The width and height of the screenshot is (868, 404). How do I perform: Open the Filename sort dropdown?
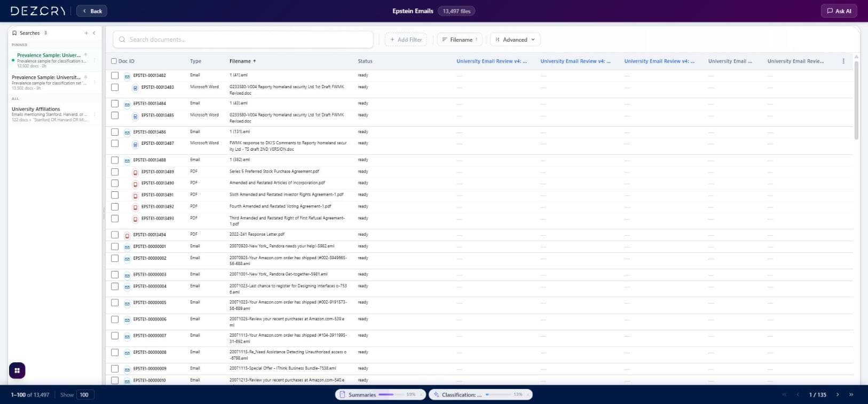coord(460,40)
